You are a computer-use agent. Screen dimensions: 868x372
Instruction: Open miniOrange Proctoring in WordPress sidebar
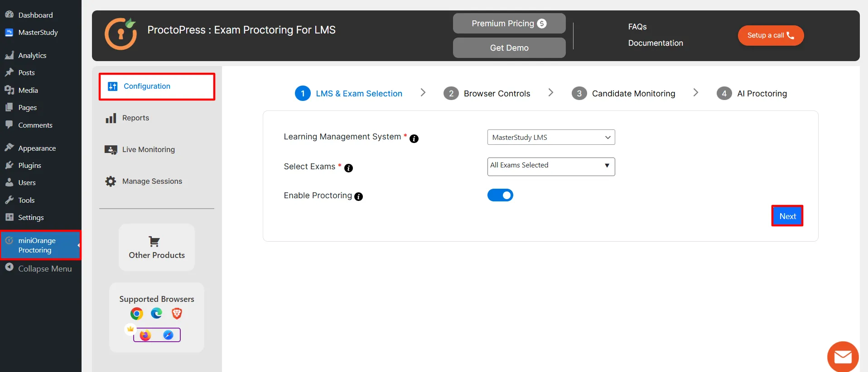[x=41, y=245]
